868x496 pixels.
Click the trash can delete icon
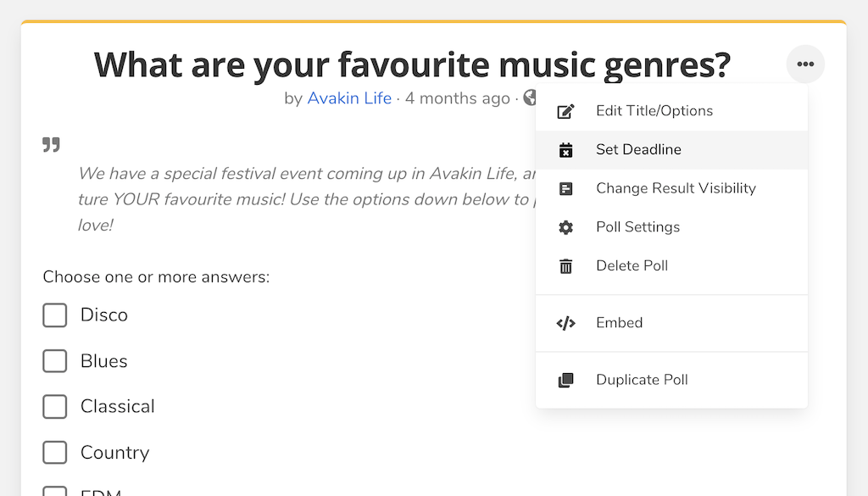[x=565, y=266]
